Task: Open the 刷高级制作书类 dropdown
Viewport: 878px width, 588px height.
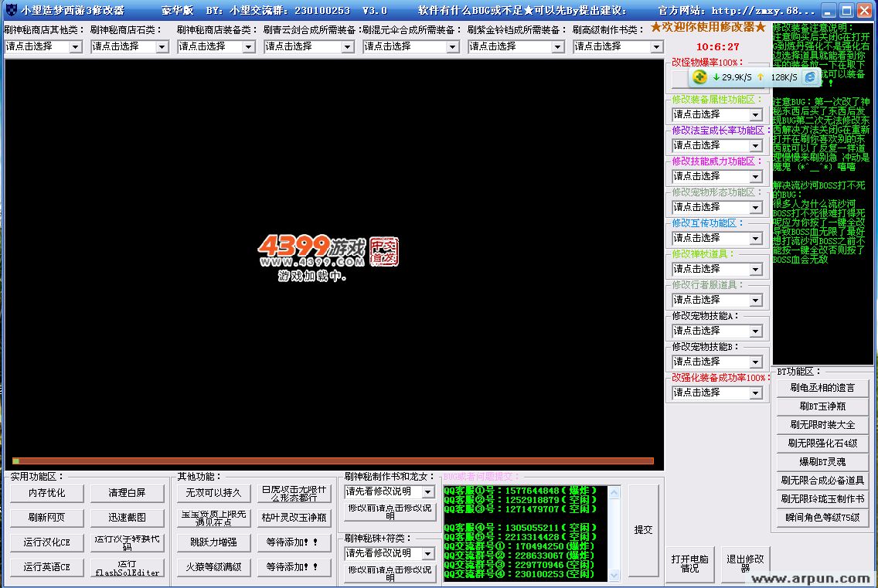Action: click(618, 46)
